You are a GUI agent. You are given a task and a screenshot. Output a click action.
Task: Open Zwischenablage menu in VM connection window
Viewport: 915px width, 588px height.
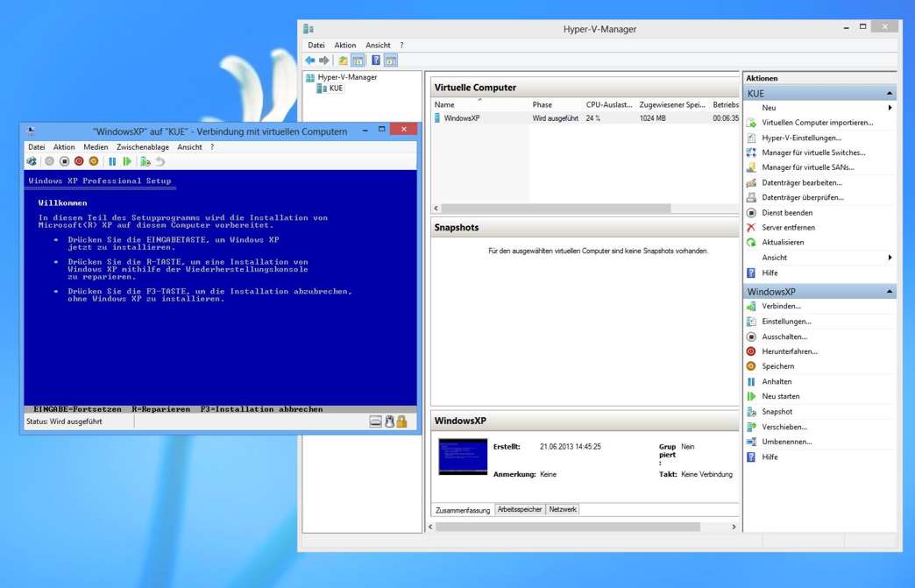(142, 147)
